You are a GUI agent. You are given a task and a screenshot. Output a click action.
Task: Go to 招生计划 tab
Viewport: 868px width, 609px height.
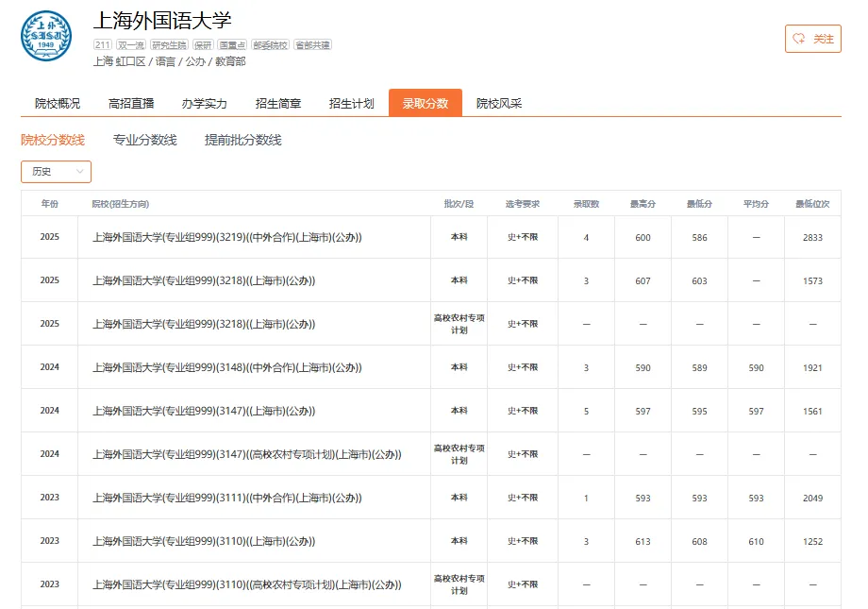pyautogui.click(x=352, y=104)
